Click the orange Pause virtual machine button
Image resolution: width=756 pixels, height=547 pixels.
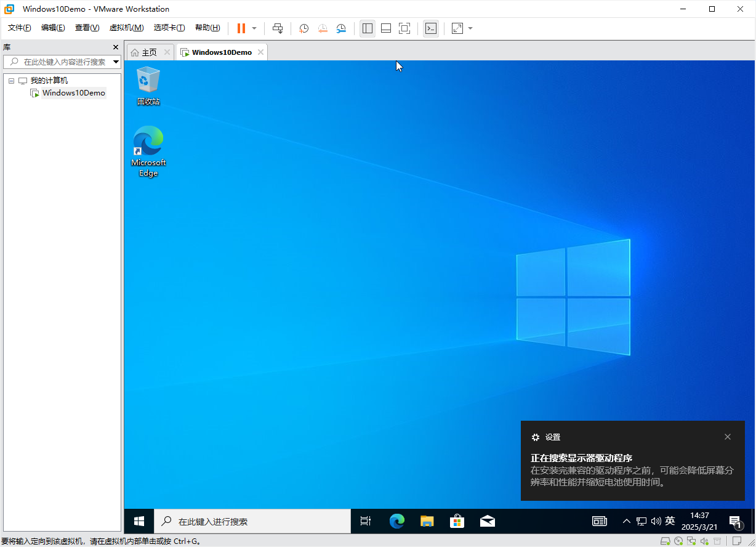point(241,28)
